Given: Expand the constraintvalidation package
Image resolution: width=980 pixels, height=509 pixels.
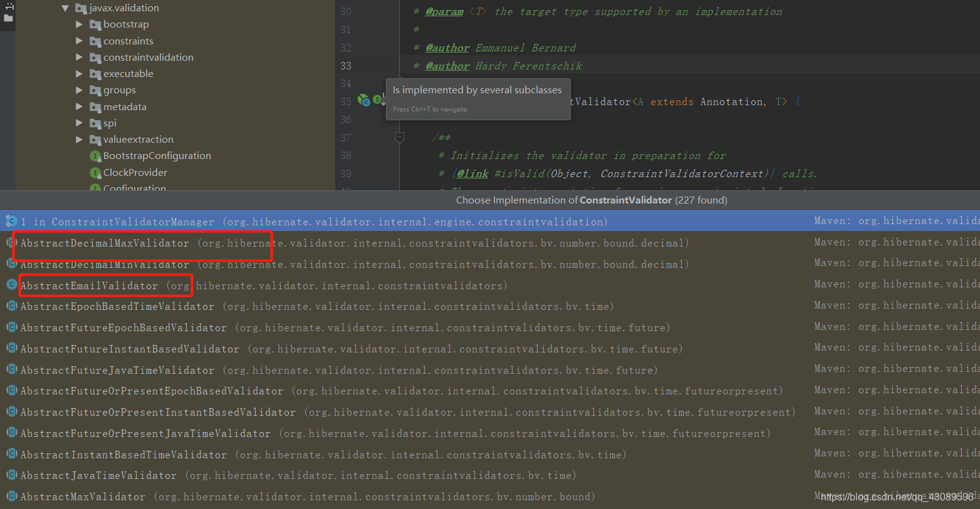Looking at the screenshot, I should pyautogui.click(x=79, y=57).
